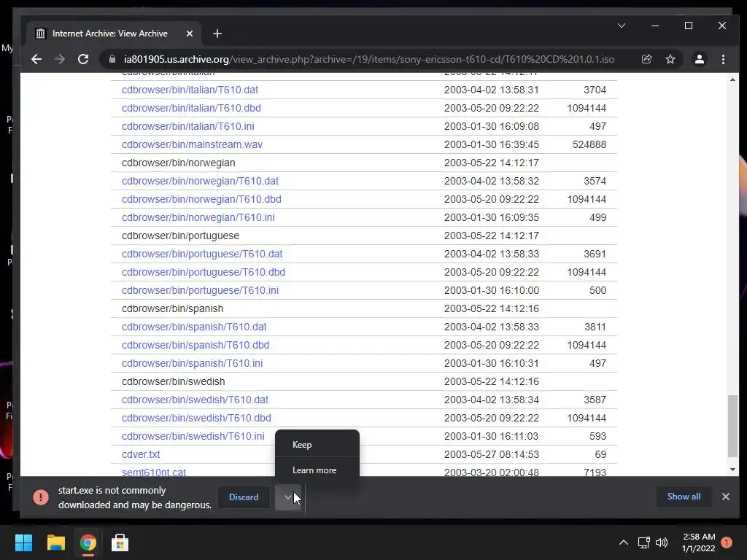Screen dimensions: 747x560
Task: Click Chrome icon in the taskbar
Action: click(x=88, y=542)
